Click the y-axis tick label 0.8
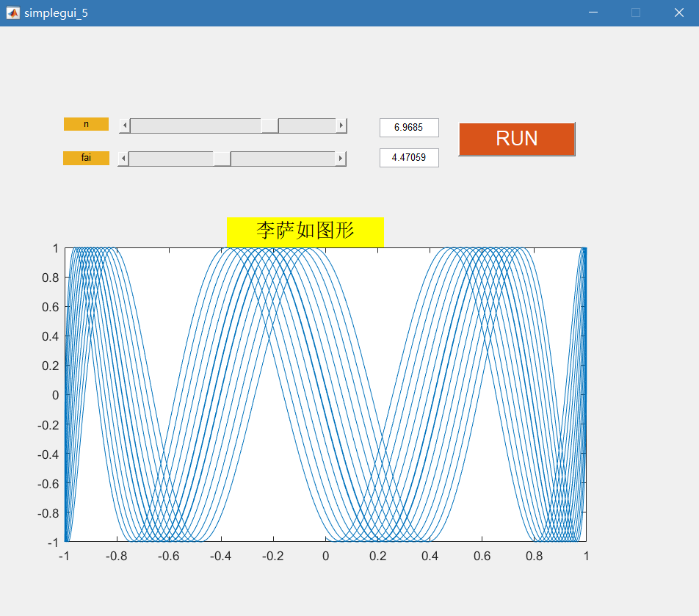This screenshot has height=616, width=699. [51, 278]
